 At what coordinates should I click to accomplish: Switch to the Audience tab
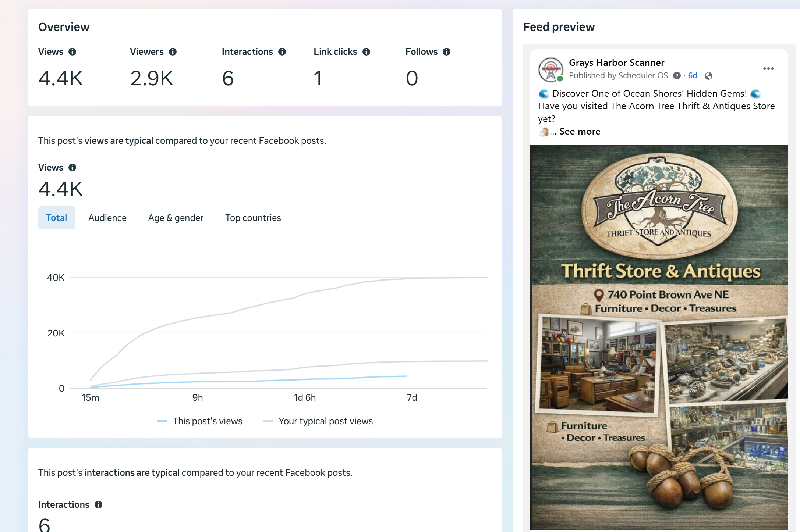(107, 218)
